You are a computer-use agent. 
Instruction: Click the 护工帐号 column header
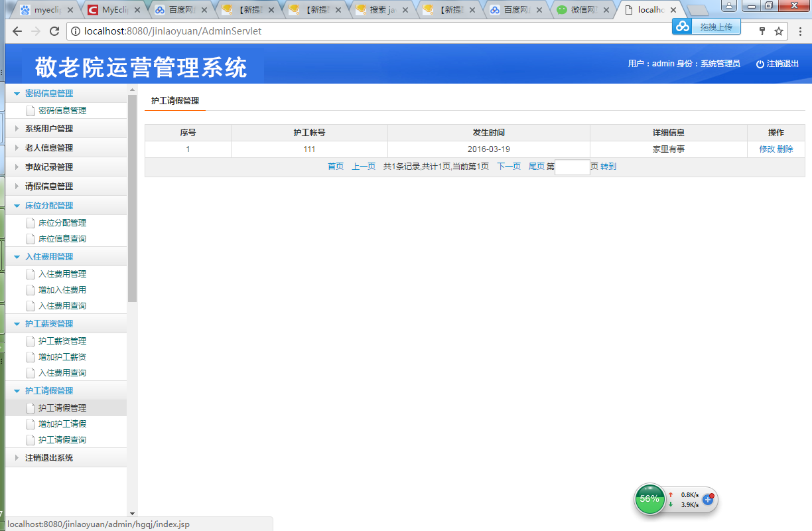point(309,133)
